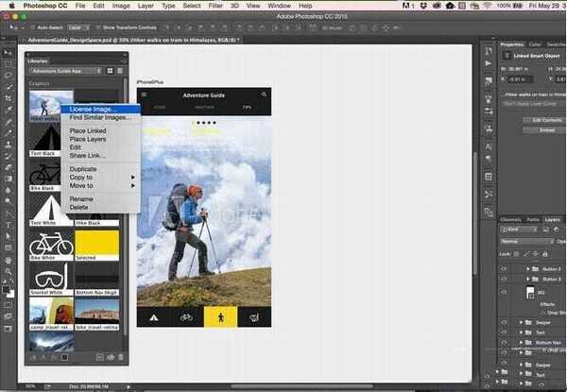Open the Adventure Guide App library dropdown

[67, 71]
